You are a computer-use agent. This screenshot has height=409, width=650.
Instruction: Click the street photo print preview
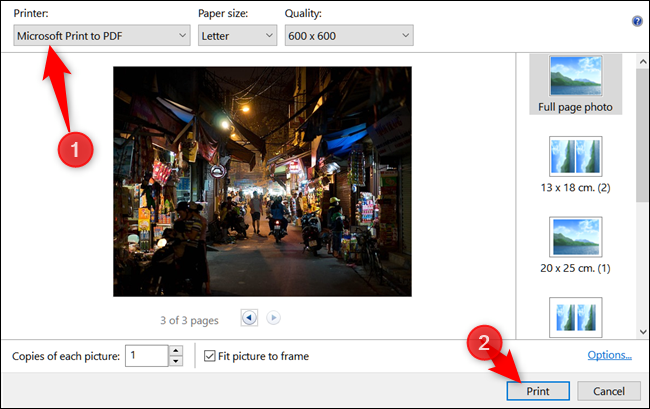point(262,181)
